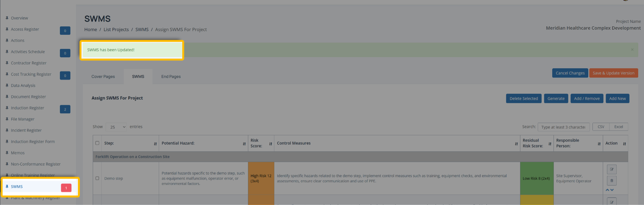Viewport: 644px width, 205px height.
Task: Click sort icon on Control Measures column
Action: tap(516, 144)
